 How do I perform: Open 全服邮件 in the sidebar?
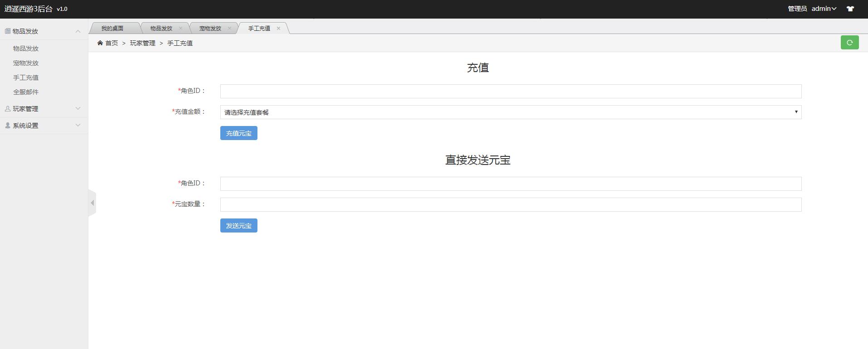pyautogui.click(x=26, y=92)
